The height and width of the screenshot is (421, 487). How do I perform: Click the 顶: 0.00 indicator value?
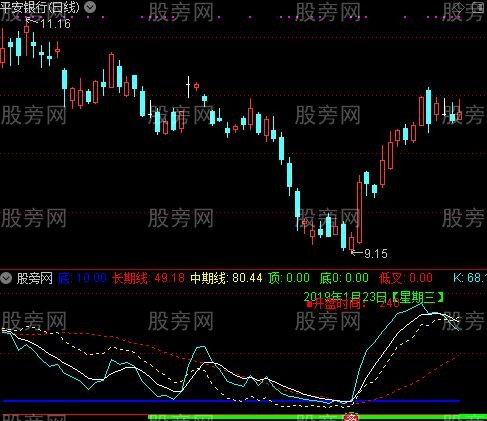289,278
